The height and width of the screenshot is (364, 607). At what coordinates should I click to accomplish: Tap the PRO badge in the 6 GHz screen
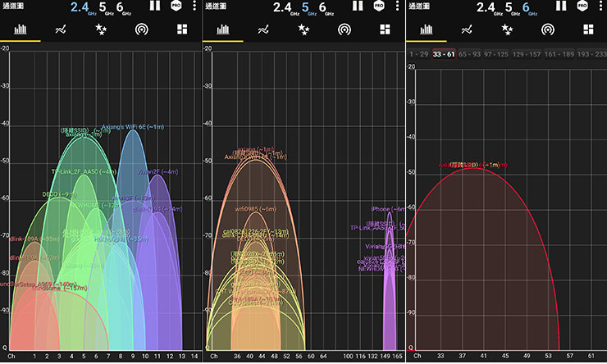click(582, 6)
